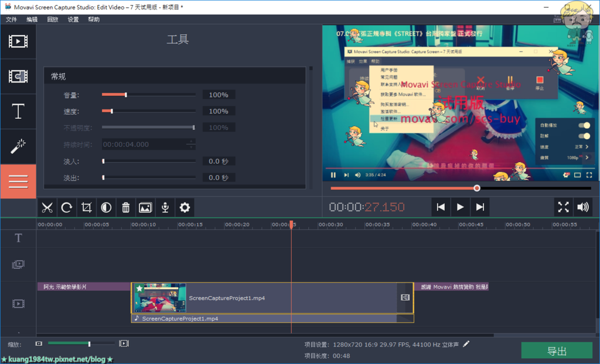Click the timeline horizontal scrollbar
This screenshot has height=364, width=600.
coord(265,335)
